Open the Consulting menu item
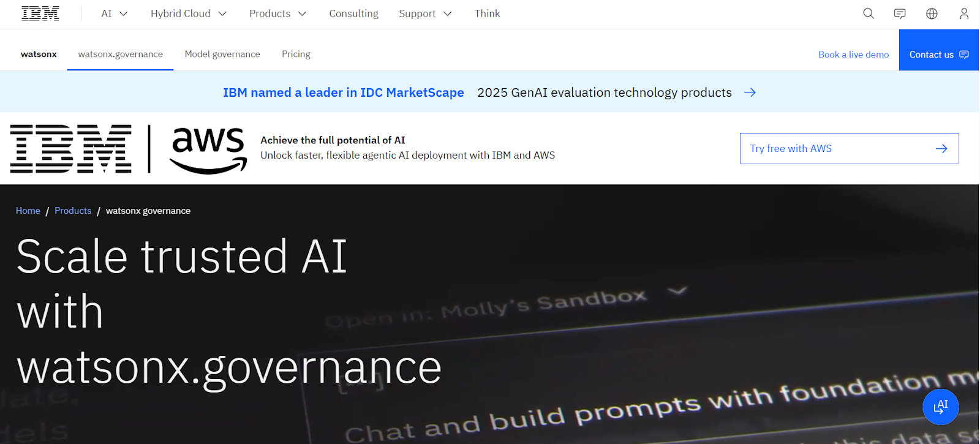Image resolution: width=980 pixels, height=444 pixels. 353,13
